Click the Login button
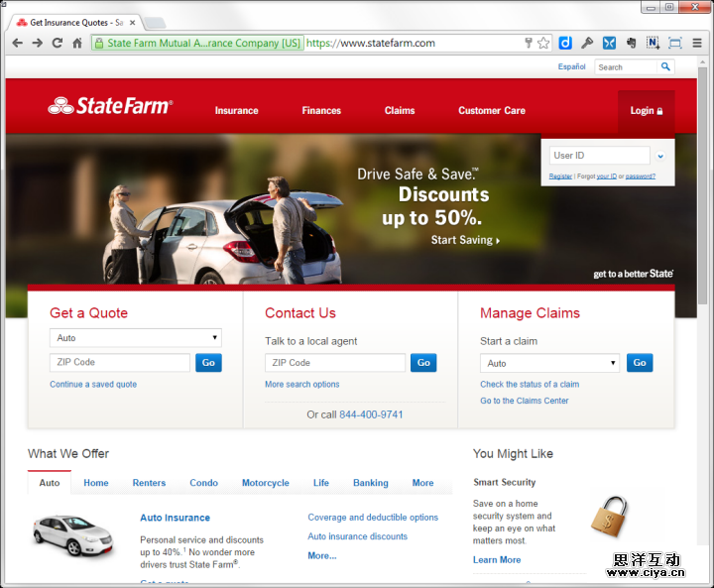The image size is (714, 588). (x=647, y=111)
